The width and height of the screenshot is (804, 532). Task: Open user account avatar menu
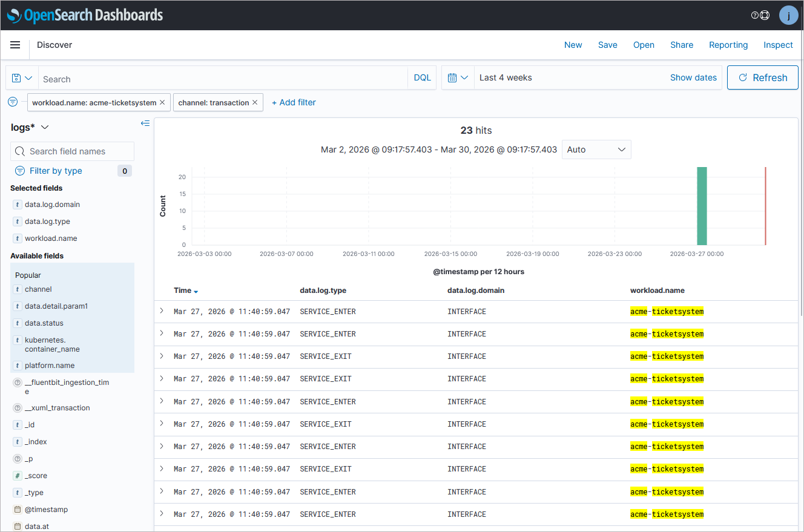[788, 15]
